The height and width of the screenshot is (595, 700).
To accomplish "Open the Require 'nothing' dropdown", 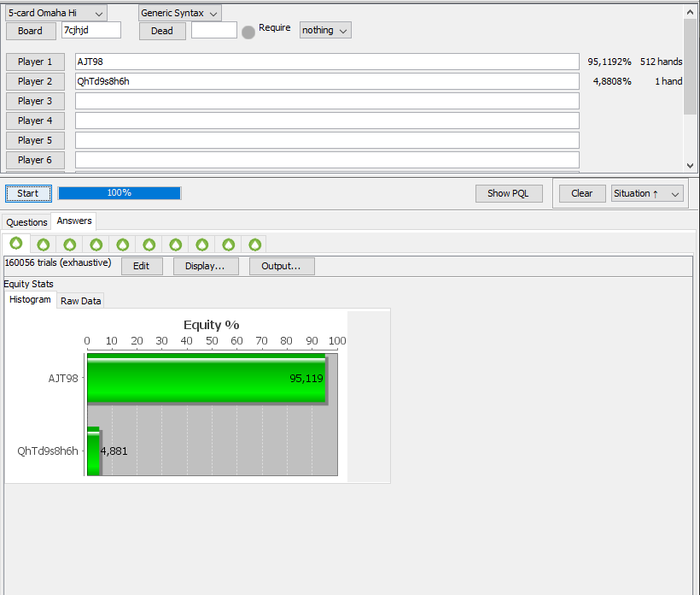I will pos(325,30).
